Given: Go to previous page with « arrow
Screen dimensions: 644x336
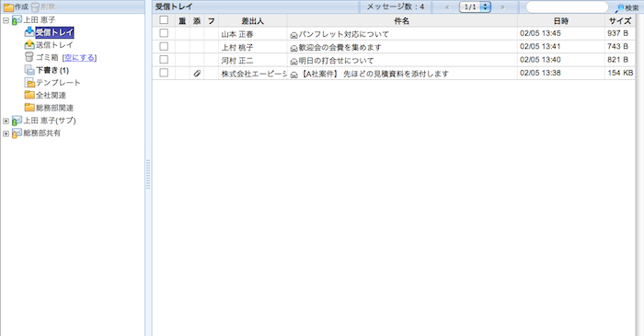Looking at the screenshot, I should point(447,7).
